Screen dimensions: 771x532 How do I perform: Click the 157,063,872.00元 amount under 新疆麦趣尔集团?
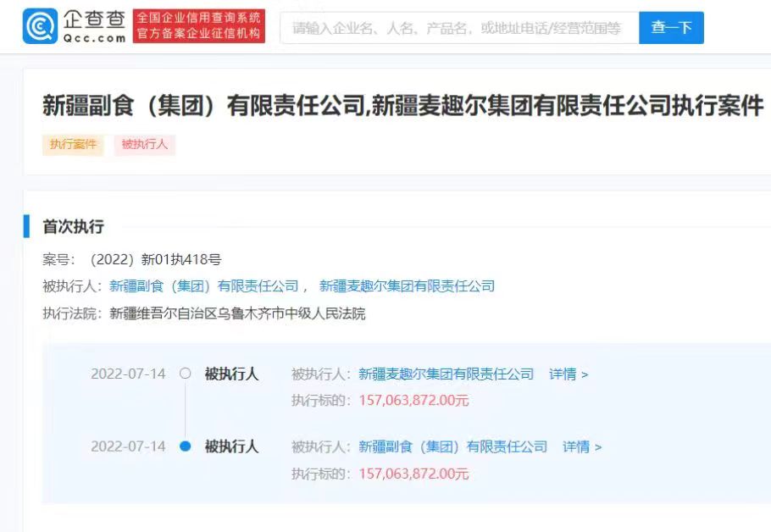point(413,400)
